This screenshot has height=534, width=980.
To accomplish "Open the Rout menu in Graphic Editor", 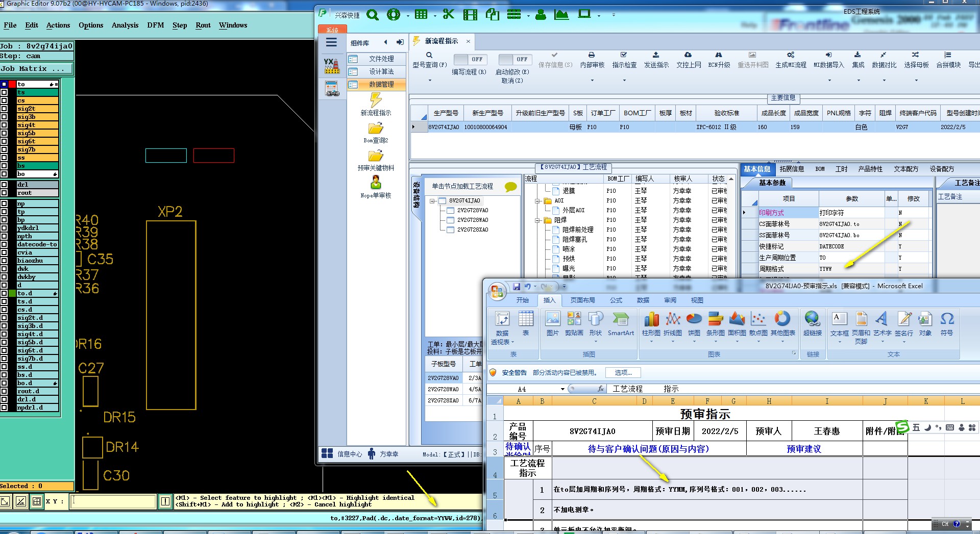I will coord(203,25).
